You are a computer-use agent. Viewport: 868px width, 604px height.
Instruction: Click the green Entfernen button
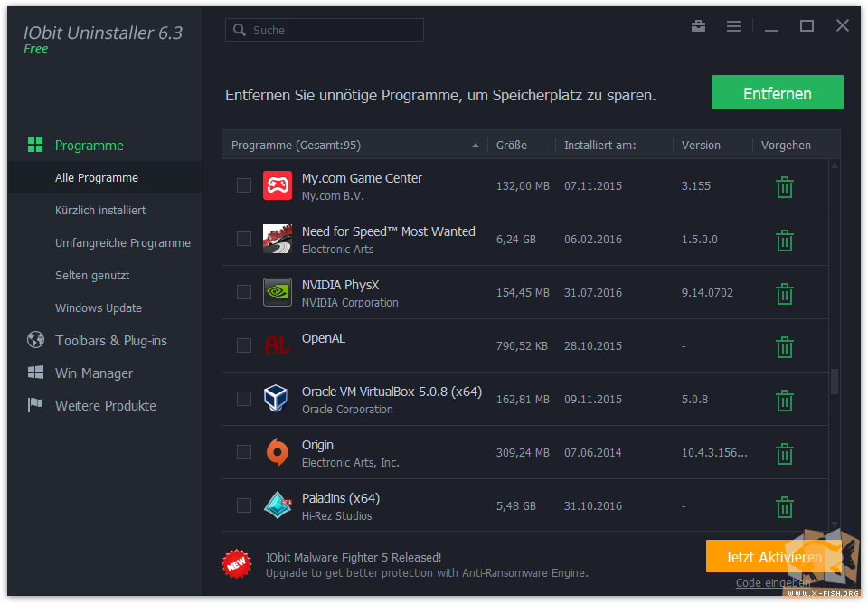tap(778, 92)
